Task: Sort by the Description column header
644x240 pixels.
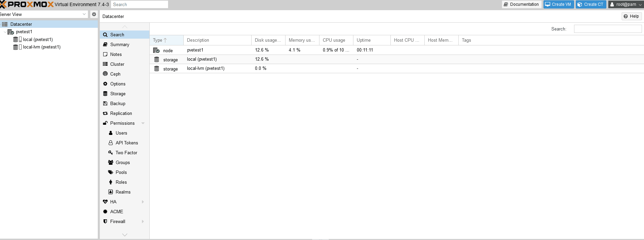Action: coord(217,40)
